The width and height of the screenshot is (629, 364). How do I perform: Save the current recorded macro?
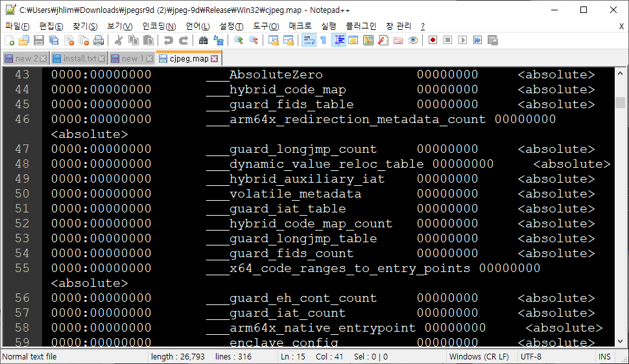click(493, 41)
